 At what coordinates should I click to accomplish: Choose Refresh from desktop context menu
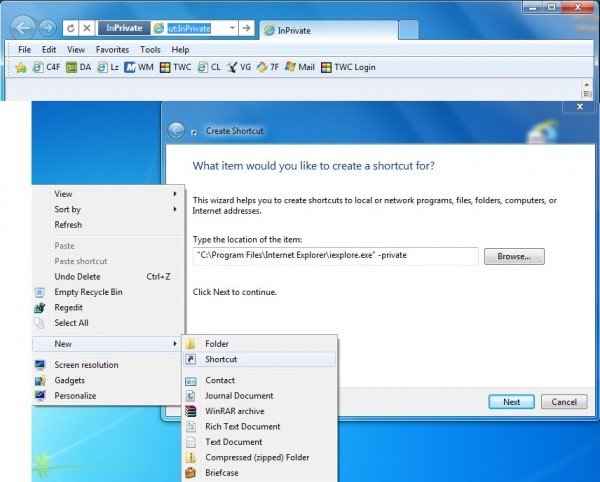click(x=109, y=225)
